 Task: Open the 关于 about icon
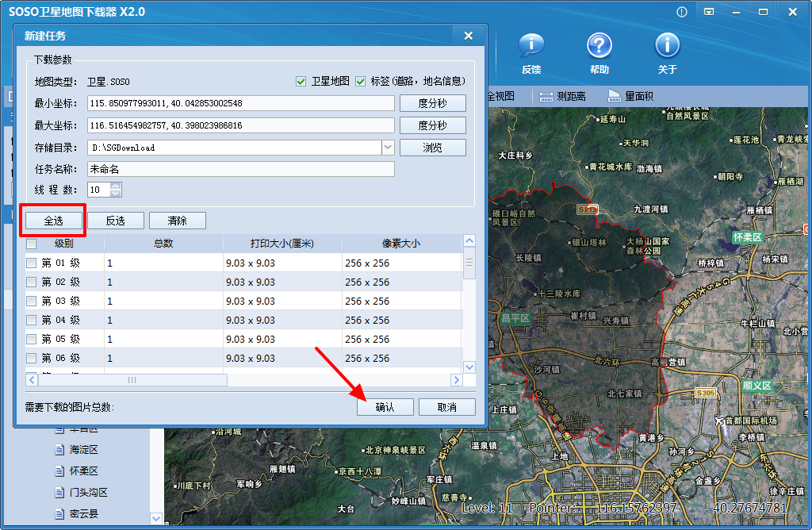(x=668, y=47)
